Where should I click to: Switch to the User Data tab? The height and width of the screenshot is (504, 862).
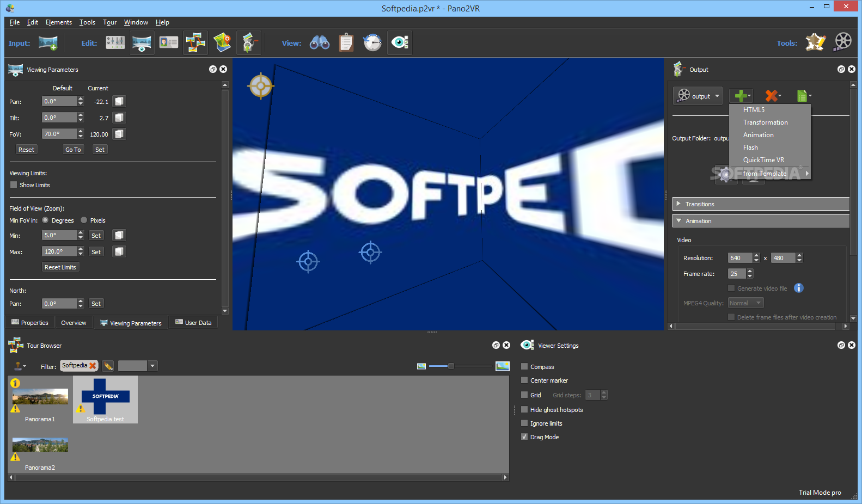tap(193, 323)
